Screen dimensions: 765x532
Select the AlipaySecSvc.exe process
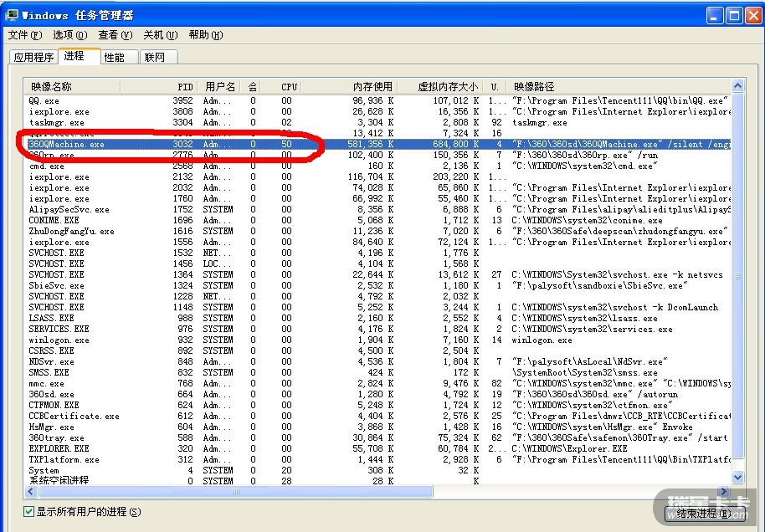377,209
